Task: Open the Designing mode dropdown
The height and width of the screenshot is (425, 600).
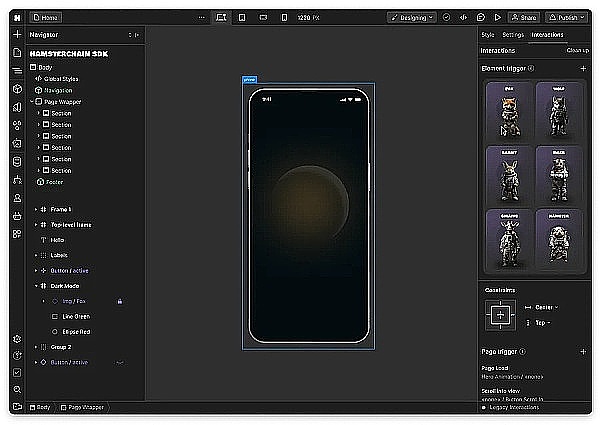Action: coord(412,17)
